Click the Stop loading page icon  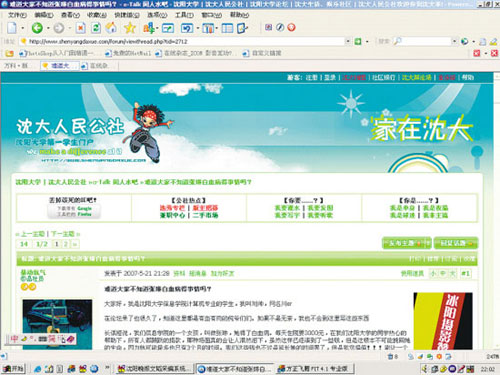[80, 28]
